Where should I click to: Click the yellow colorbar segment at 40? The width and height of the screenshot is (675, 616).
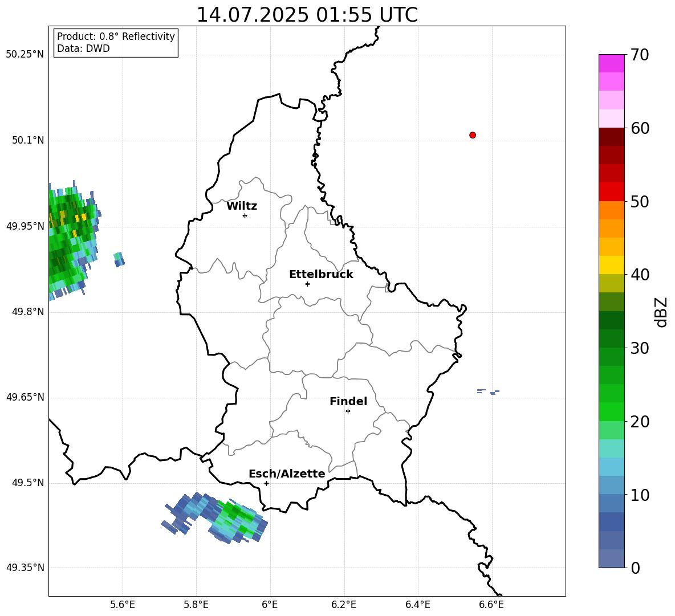(x=611, y=265)
